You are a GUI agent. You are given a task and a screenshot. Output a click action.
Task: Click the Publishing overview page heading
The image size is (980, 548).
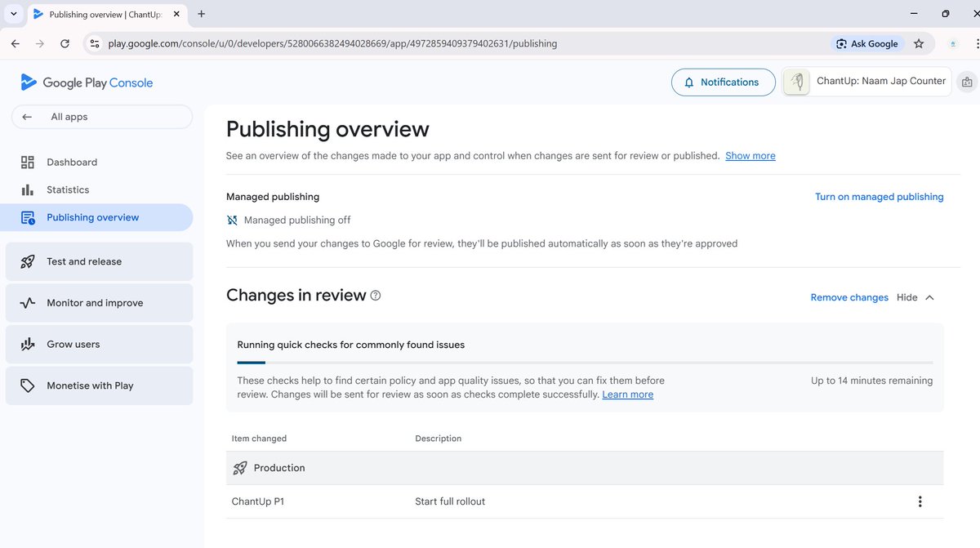pyautogui.click(x=327, y=129)
